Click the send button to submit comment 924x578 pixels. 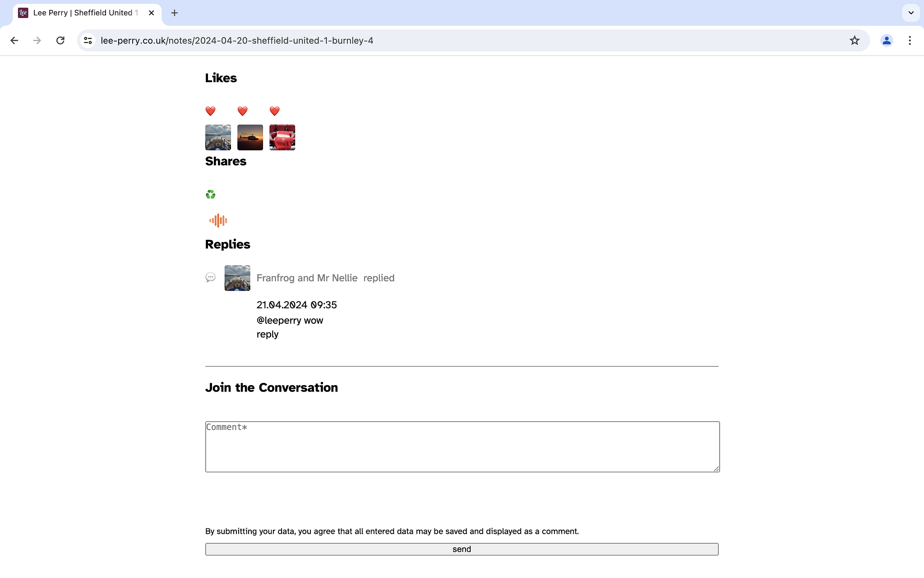pyautogui.click(x=462, y=549)
